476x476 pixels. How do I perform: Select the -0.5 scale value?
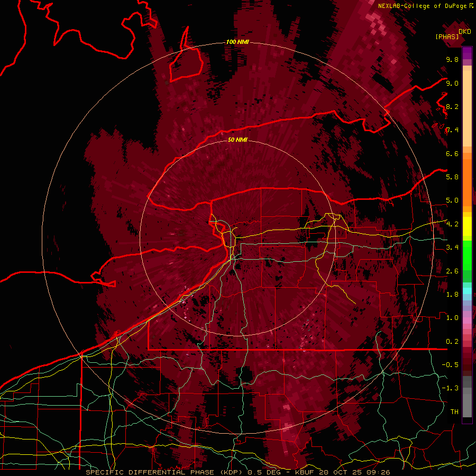[450, 365]
